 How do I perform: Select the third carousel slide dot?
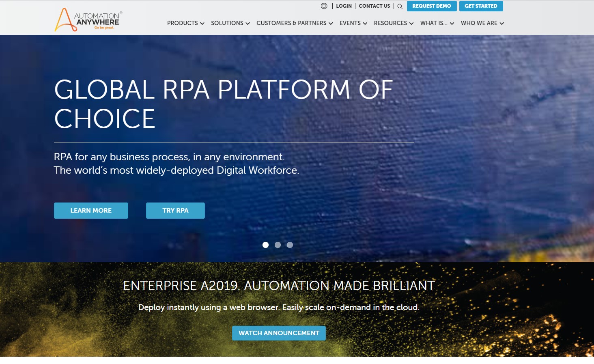click(x=290, y=245)
